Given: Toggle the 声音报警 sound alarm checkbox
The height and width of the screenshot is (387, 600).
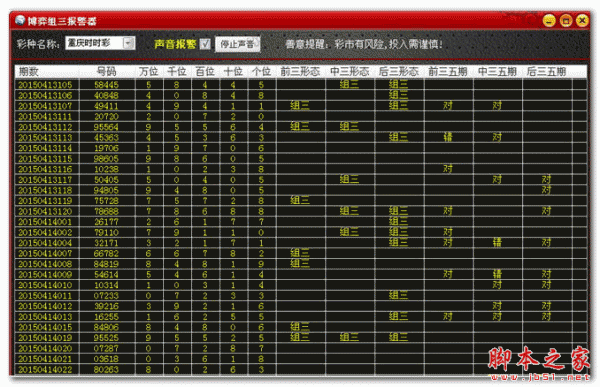Looking at the screenshot, I should (x=205, y=44).
